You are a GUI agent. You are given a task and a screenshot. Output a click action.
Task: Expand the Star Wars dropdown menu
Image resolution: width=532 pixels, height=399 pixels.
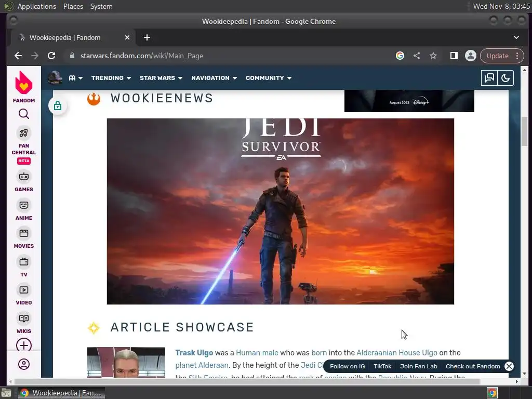pyautogui.click(x=161, y=78)
